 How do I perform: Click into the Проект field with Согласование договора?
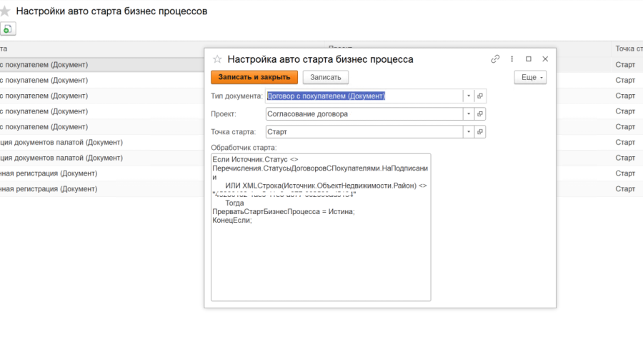363,113
